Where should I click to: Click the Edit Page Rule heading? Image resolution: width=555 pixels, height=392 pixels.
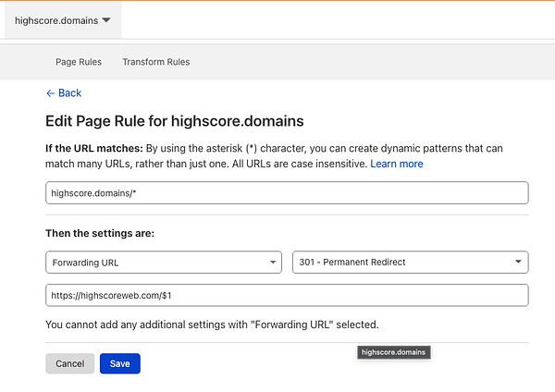(x=175, y=121)
